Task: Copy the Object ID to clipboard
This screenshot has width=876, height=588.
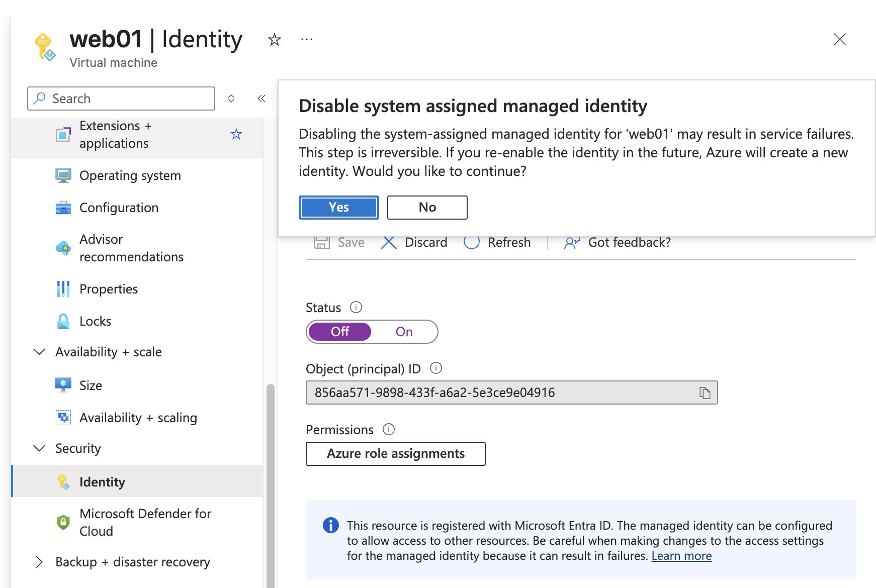Action: [x=705, y=393]
